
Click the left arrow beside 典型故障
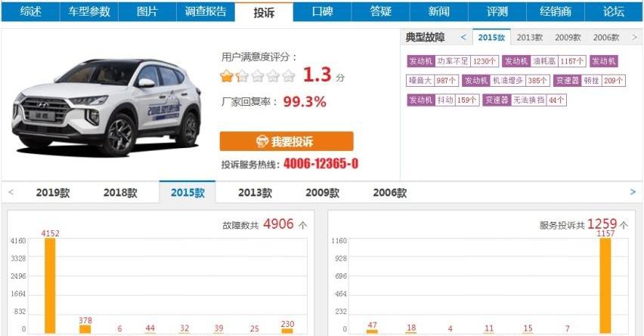click(463, 37)
